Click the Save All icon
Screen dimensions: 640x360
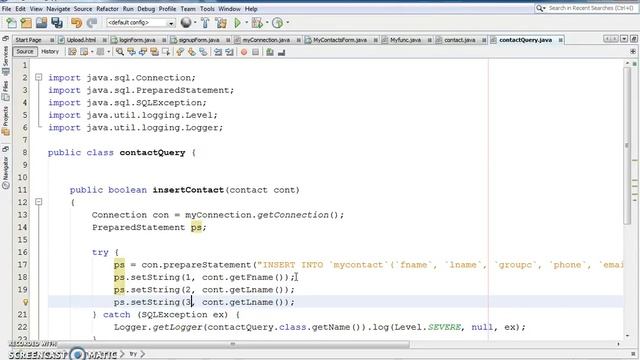[x=57, y=23]
